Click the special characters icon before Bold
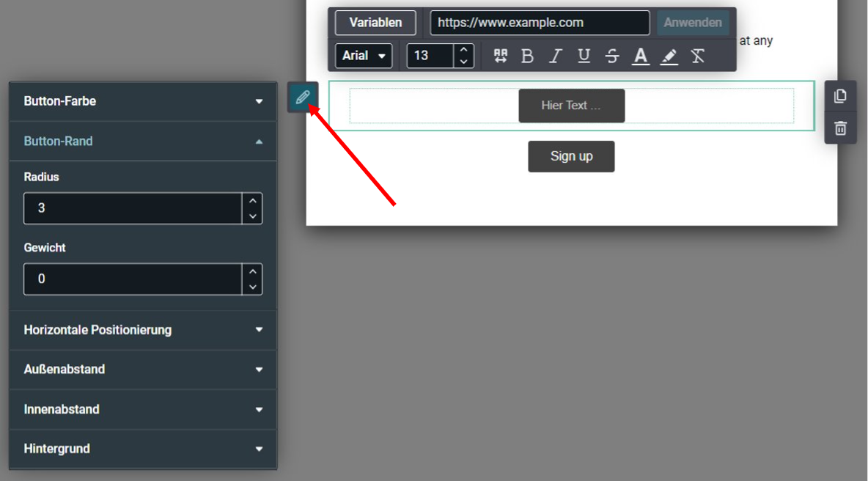The height and width of the screenshot is (481, 868). [501, 56]
